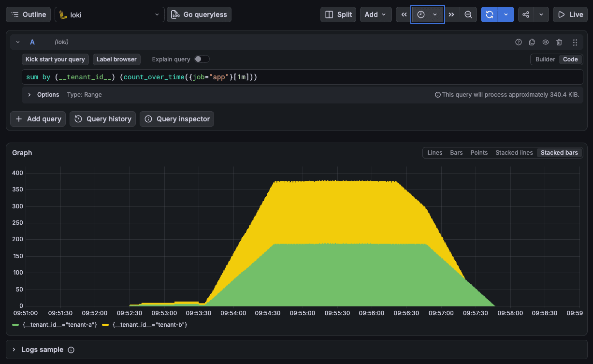
Task: Open Query history
Action: (x=102, y=119)
